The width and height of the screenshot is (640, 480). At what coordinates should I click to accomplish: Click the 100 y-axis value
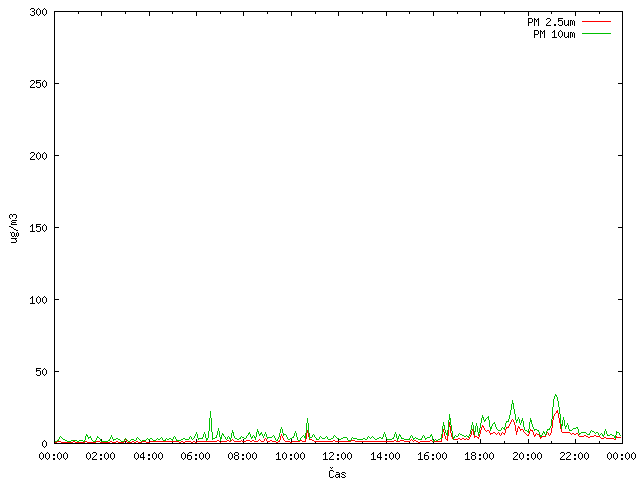pos(38,300)
